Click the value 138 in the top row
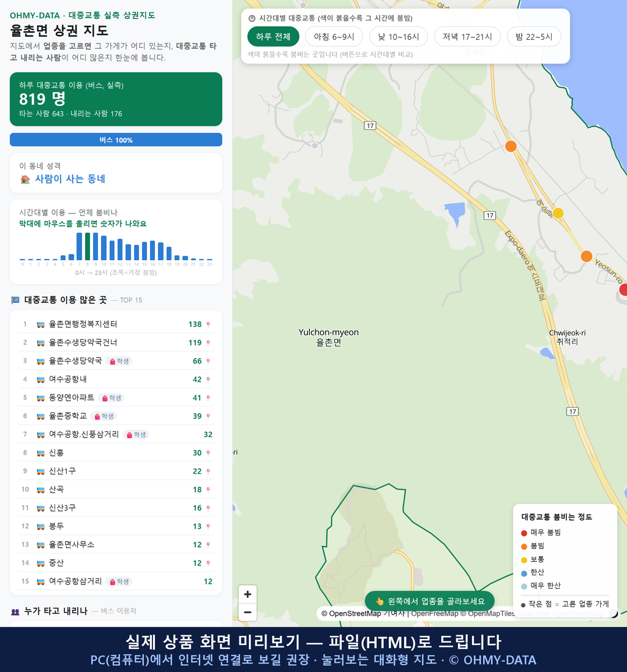627x672 pixels. (195, 324)
